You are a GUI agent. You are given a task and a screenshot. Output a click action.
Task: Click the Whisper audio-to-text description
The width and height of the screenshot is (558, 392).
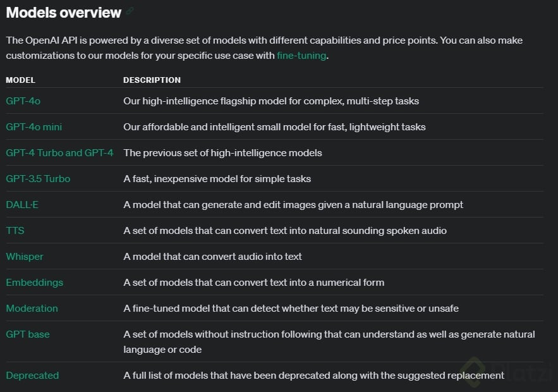pos(212,257)
